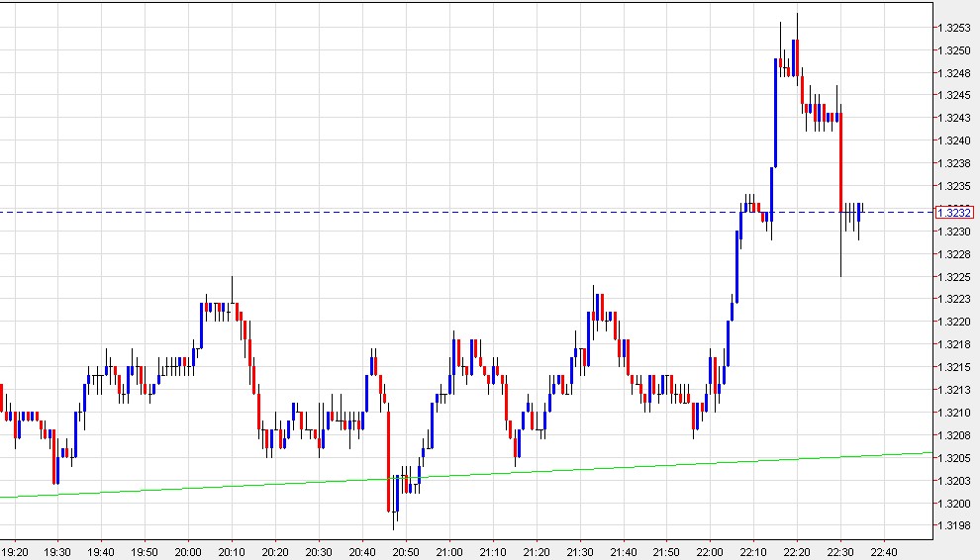Click time axis label 21:50
This screenshot has width=980, height=560.
pyautogui.click(x=666, y=552)
